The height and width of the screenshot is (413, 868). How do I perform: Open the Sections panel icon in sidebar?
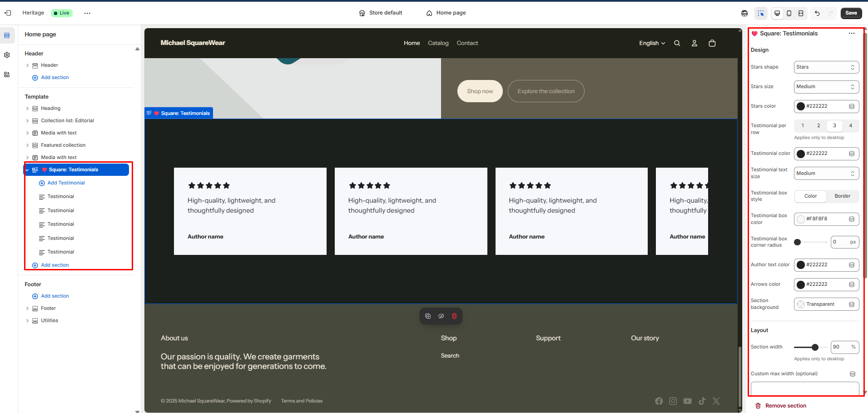[x=7, y=35]
